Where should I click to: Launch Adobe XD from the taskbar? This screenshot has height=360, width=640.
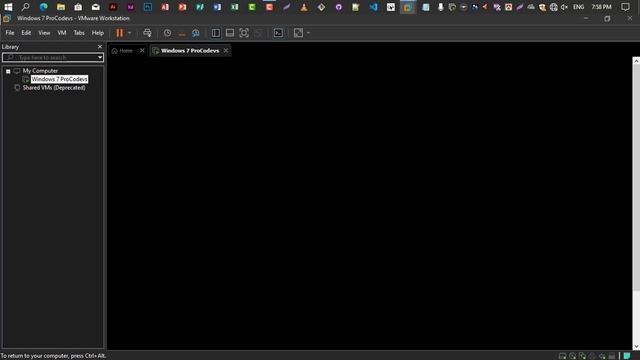click(x=130, y=7)
